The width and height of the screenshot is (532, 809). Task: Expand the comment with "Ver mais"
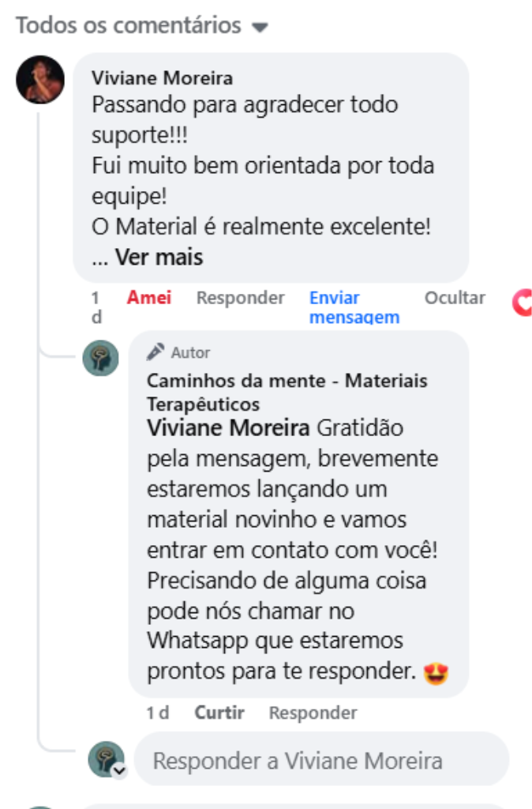[x=159, y=257]
